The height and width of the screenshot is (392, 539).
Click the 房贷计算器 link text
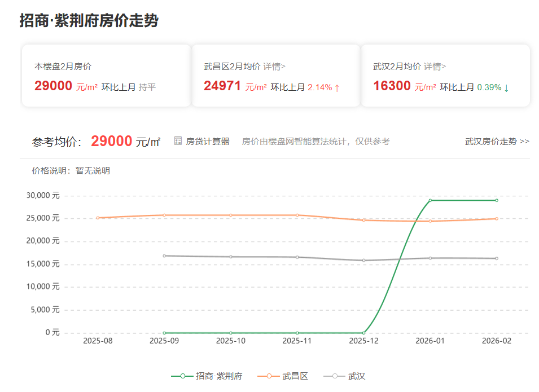pos(208,141)
